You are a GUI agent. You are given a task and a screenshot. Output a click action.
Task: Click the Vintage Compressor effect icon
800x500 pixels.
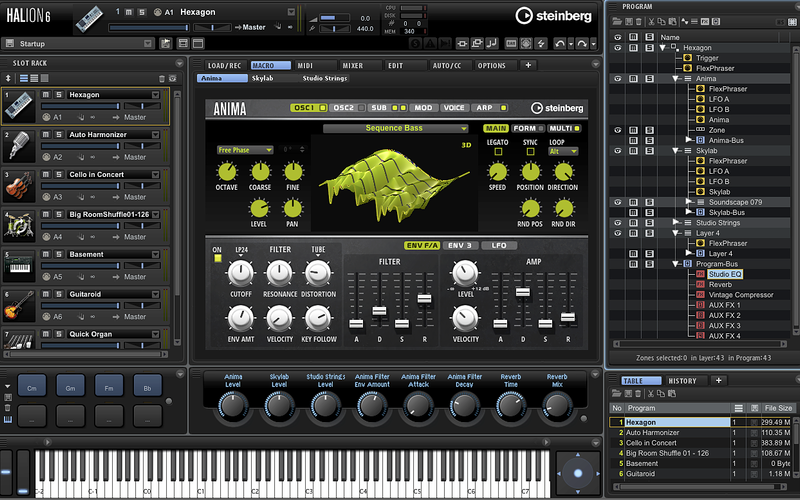701,295
